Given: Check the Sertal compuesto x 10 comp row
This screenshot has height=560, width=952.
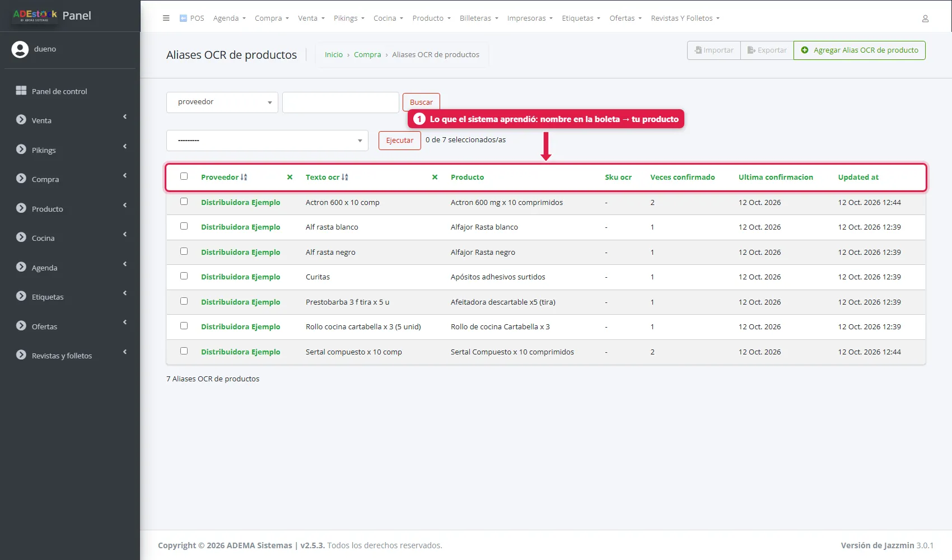Looking at the screenshot, I should click(x=184, y=351).
